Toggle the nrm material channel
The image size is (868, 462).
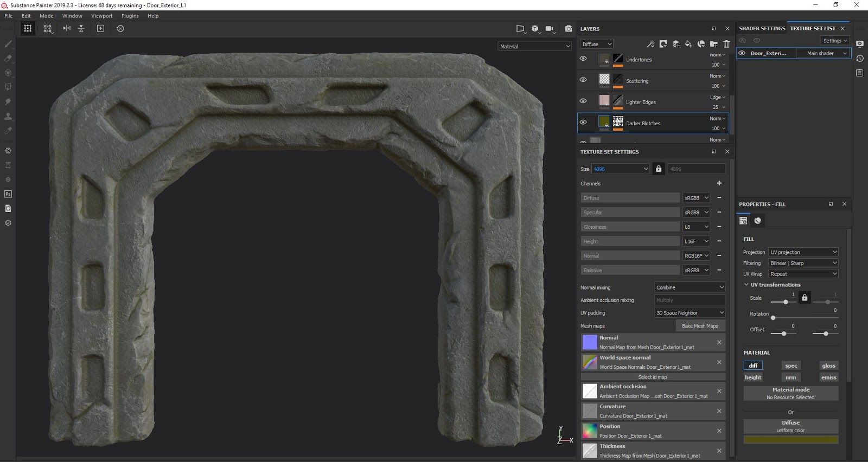pyautogui.click(x=791, y=377)
